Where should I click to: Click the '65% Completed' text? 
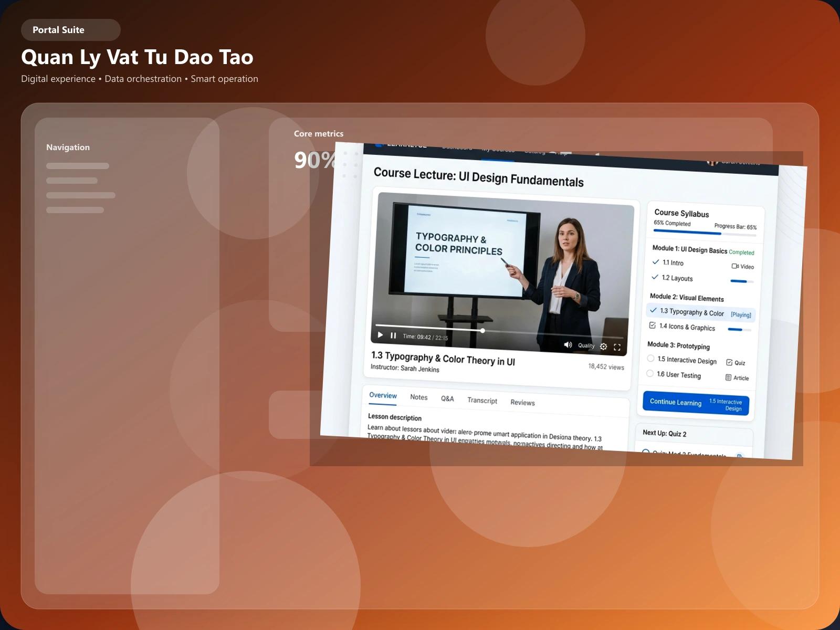(672, 223)
